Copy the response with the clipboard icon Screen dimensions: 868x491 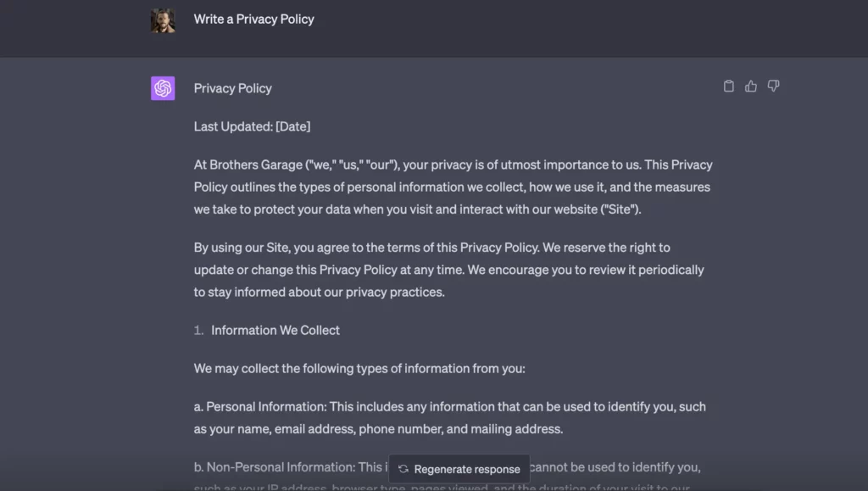[728, 86]
